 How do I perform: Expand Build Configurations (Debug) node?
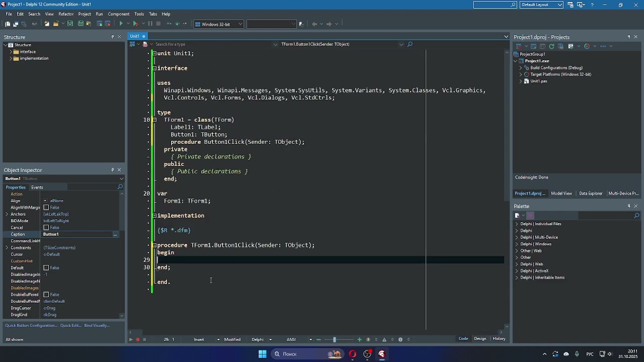click(521, 68)
